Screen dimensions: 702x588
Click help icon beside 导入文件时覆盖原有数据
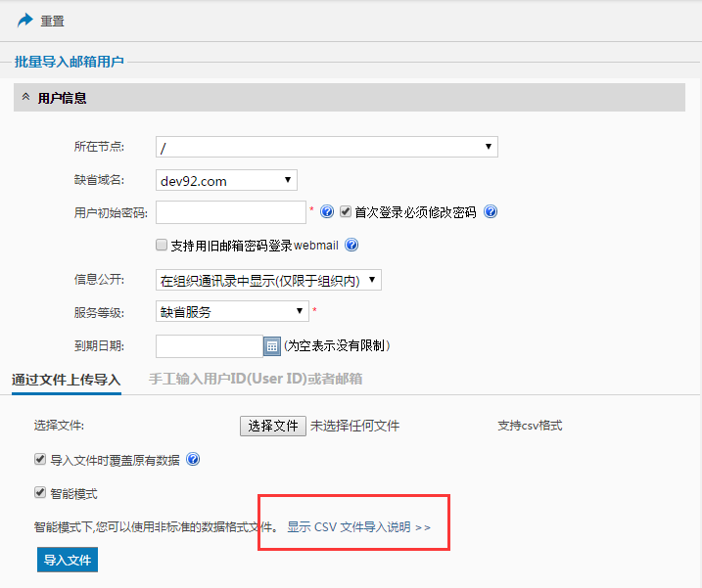click(x=193, y=459)
